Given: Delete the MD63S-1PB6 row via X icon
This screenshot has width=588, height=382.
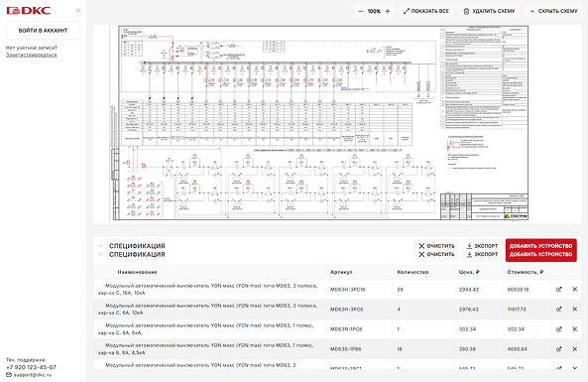Looking at the screenshot, I should [x=574, y=349].
